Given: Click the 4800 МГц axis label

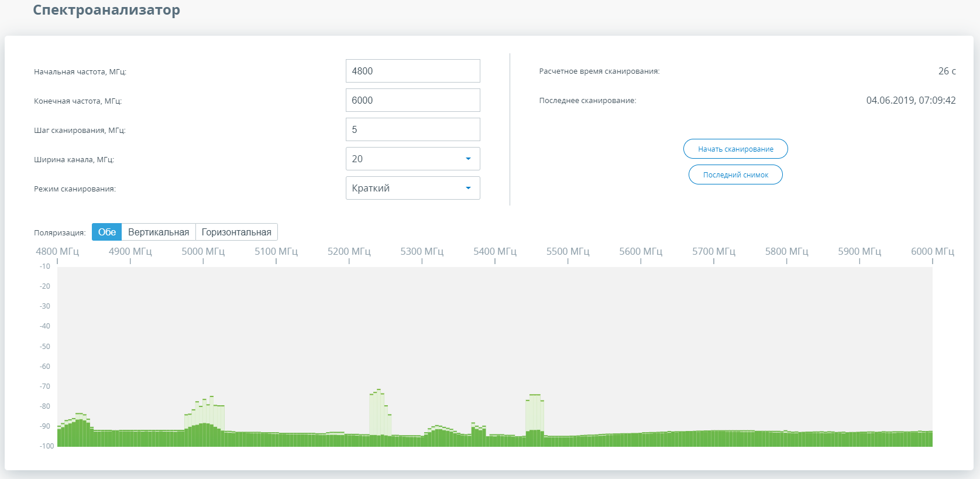Looking at the screenshot, I should (x=57, y=251).
